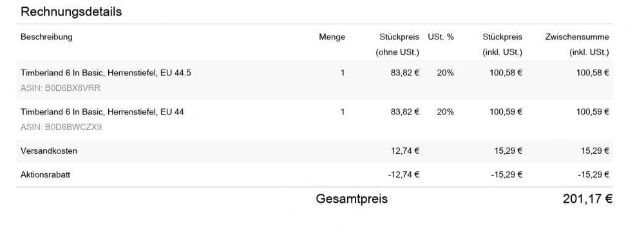
Task: Click the 100,58 € subtotal value
Action: click(592, 73)
